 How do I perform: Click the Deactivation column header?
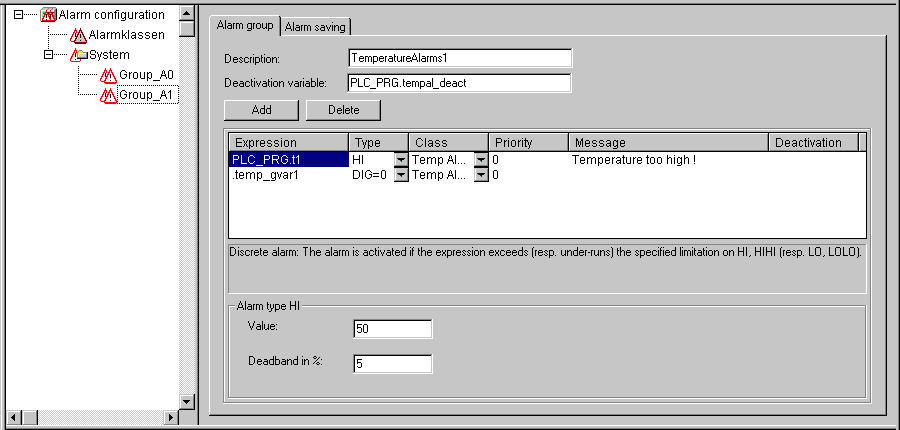point(814,143)
